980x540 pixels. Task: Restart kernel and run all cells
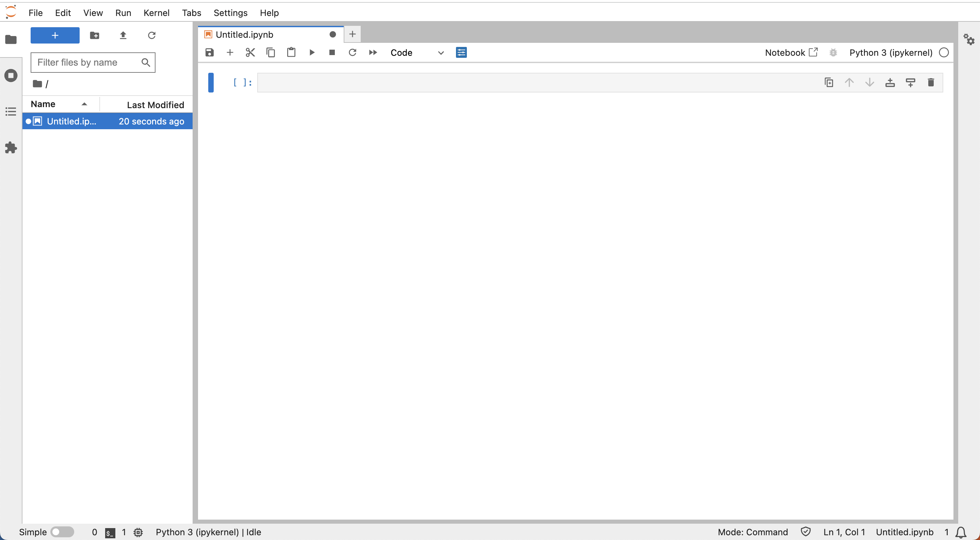coord(373,52)
